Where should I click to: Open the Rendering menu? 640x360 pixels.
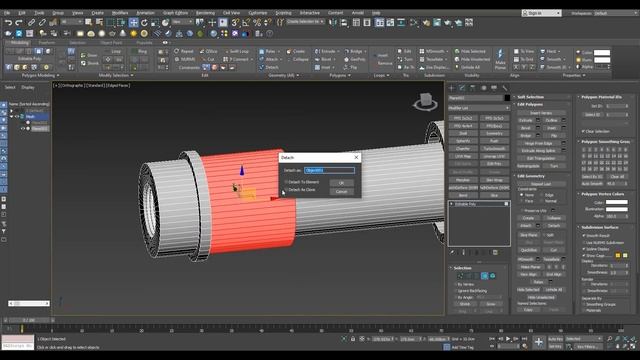pos(205,13)
